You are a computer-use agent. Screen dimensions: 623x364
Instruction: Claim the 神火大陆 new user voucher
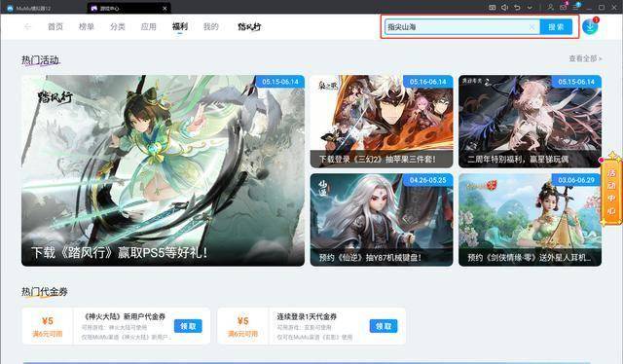188,326
